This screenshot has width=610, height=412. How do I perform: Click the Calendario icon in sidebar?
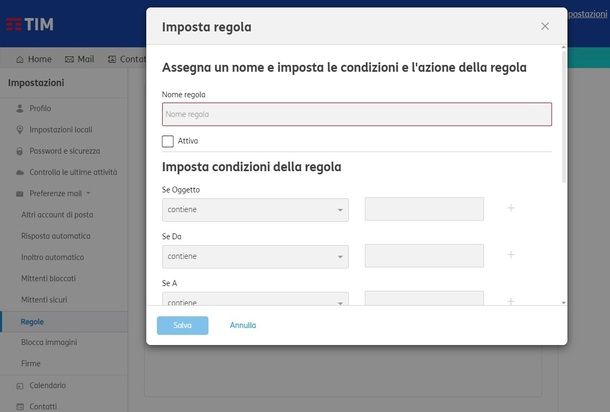tap(20, 386)
